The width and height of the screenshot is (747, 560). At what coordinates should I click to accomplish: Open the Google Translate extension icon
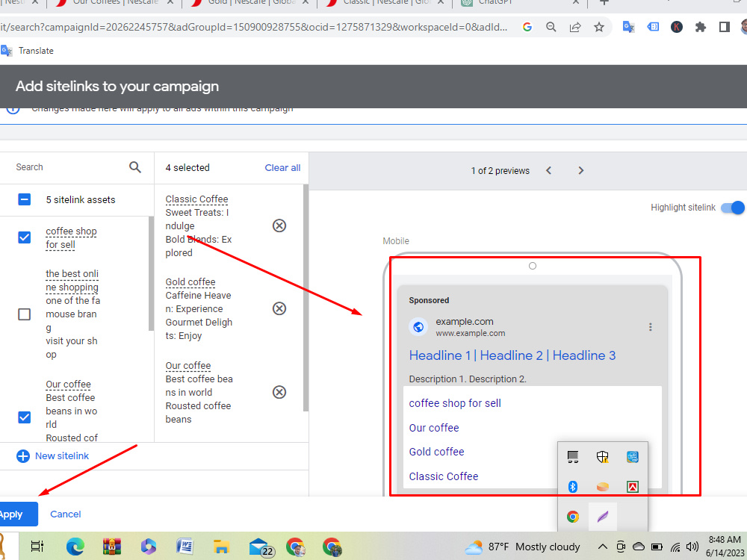pos(628,27)
